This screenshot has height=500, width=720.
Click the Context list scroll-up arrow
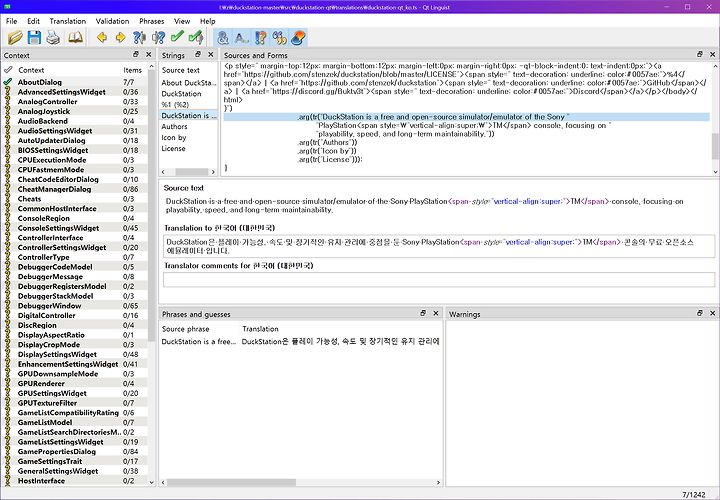[152, 67]
